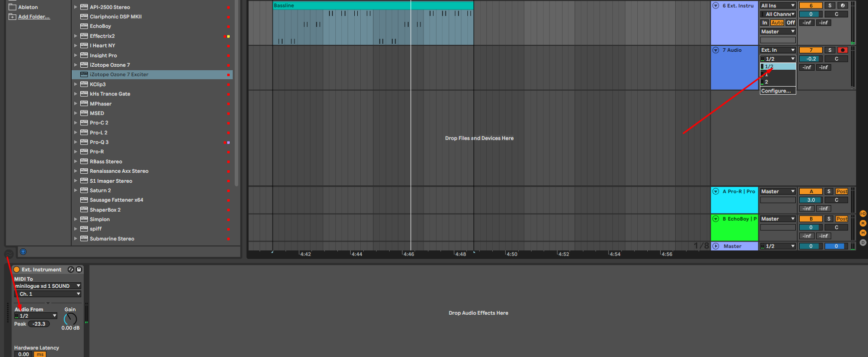
Task: Click the Add Folder... link
Action: (x=34, y=17)
